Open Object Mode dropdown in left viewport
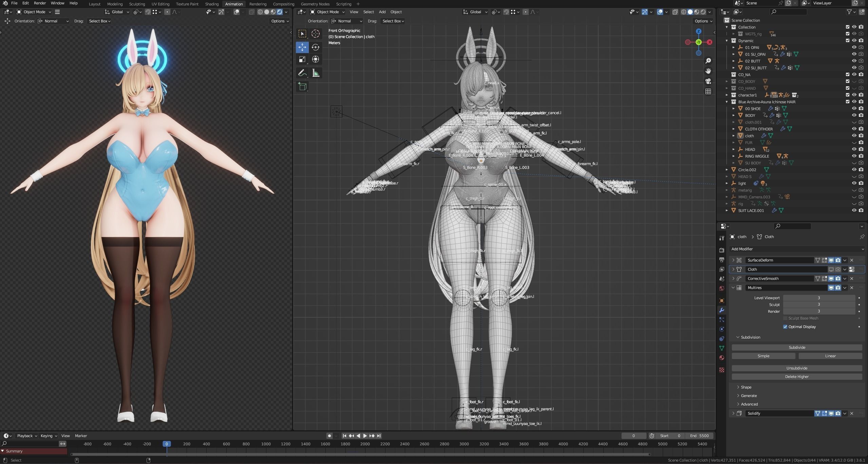This screenshot has width=868, height=464. tap(34, 12)
